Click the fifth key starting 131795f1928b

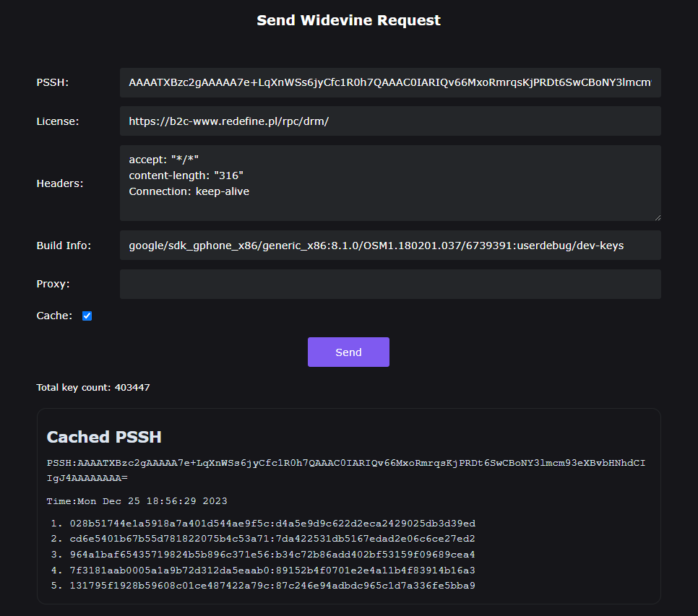pyautogui.click(x=272, y=585)
